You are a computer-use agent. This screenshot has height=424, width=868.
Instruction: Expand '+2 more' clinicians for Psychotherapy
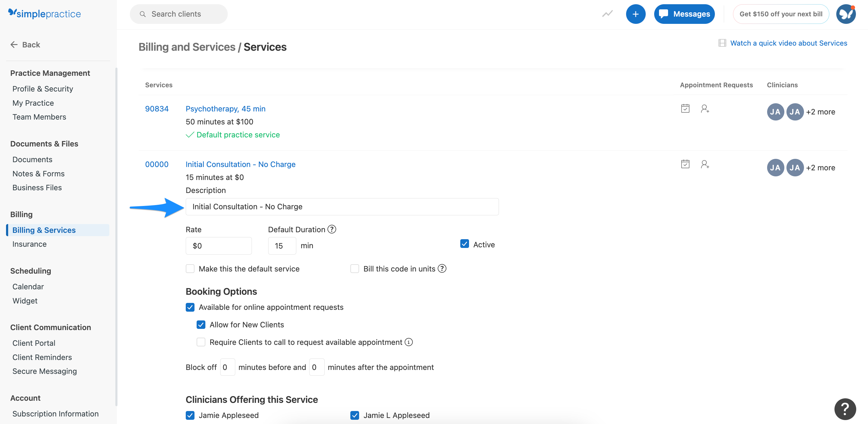(821, 111)
